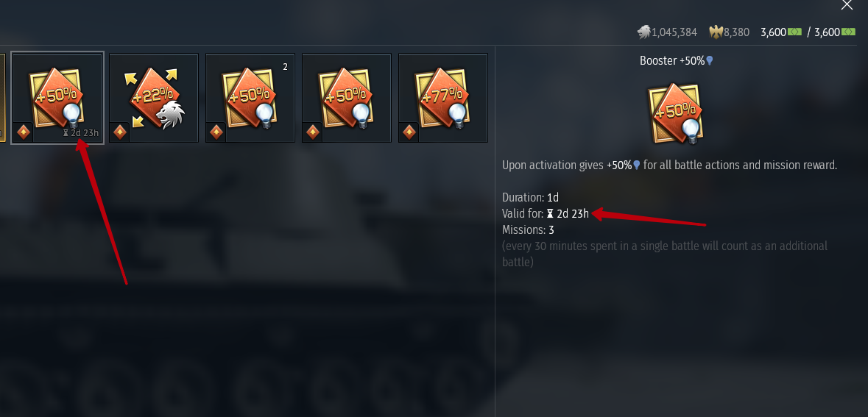
Task: Select the +22% Silver Lions booster card
Action: pos(154,98)
